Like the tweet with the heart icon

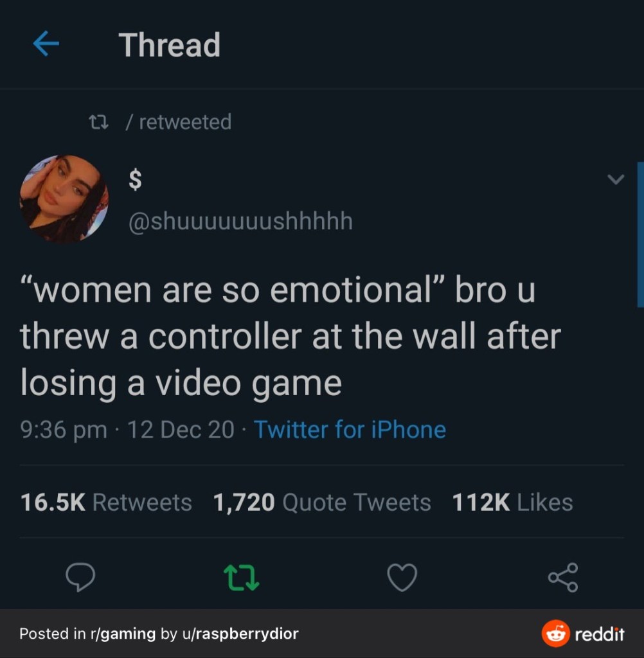coord(402,578)
